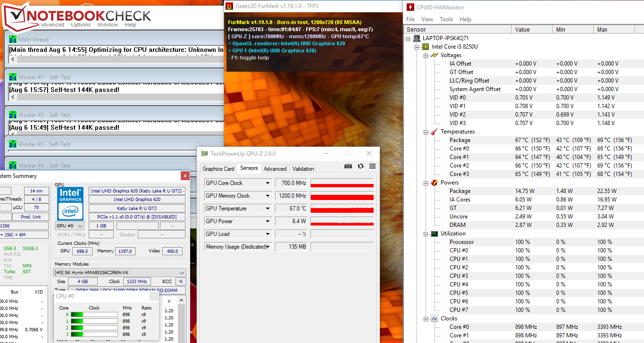The width and height of the screenshot is (644, 343).
Task: Select the Package temperature value 67 °C (152 °F)
Action: [x=533, y=140]
